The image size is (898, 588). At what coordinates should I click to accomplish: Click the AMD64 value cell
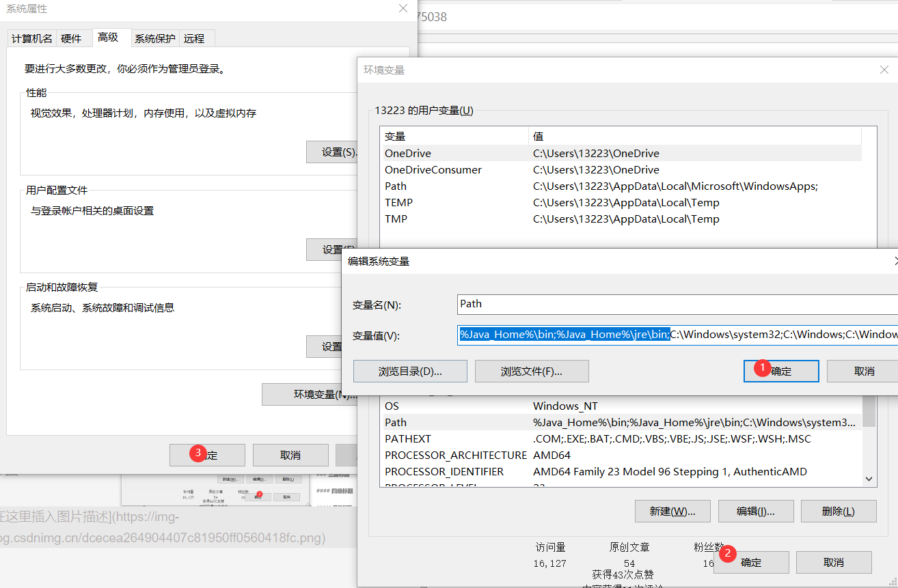[552, 455]
